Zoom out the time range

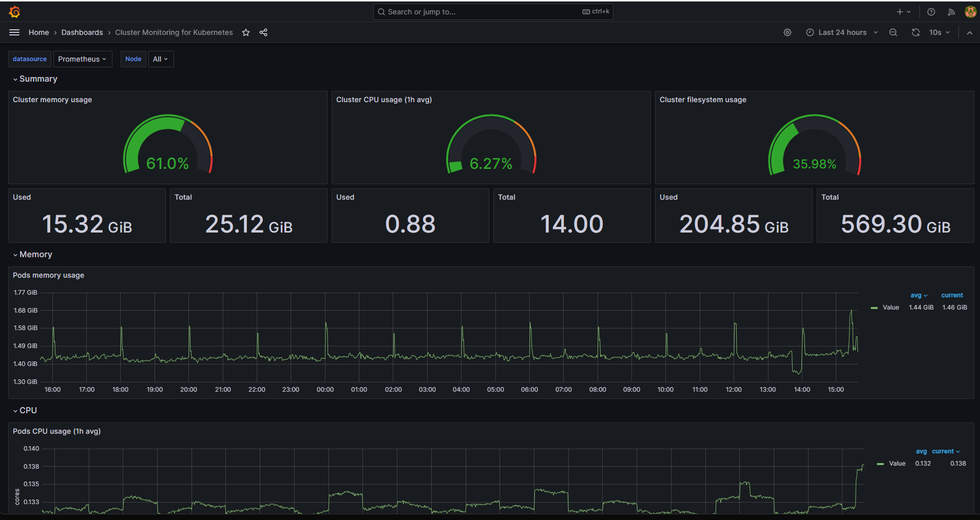[x=893, y=32]
